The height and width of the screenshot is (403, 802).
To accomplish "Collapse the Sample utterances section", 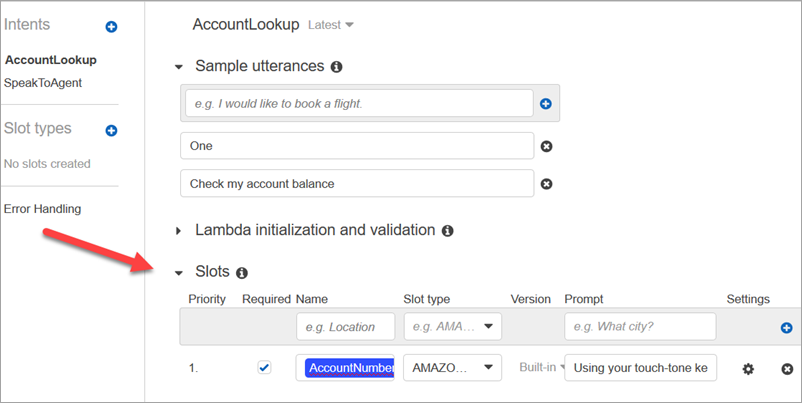I will tap(179, 67).
